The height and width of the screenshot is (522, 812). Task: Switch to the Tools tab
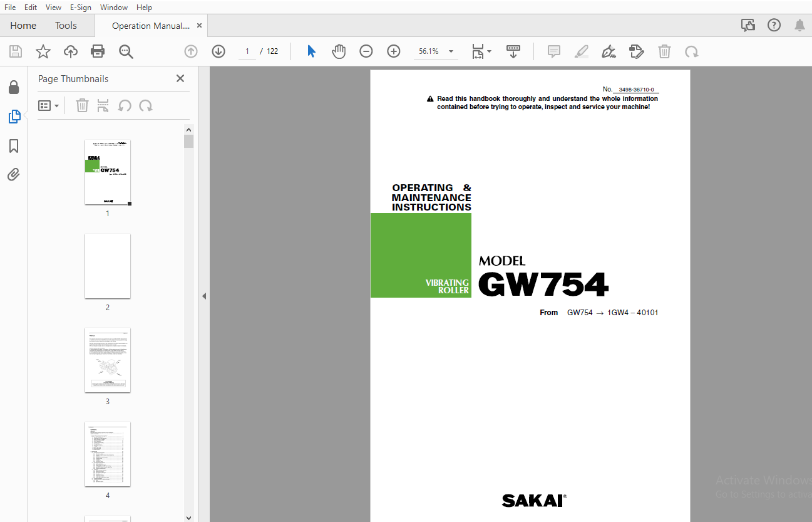pyautogui.click(x=66, y=26)
